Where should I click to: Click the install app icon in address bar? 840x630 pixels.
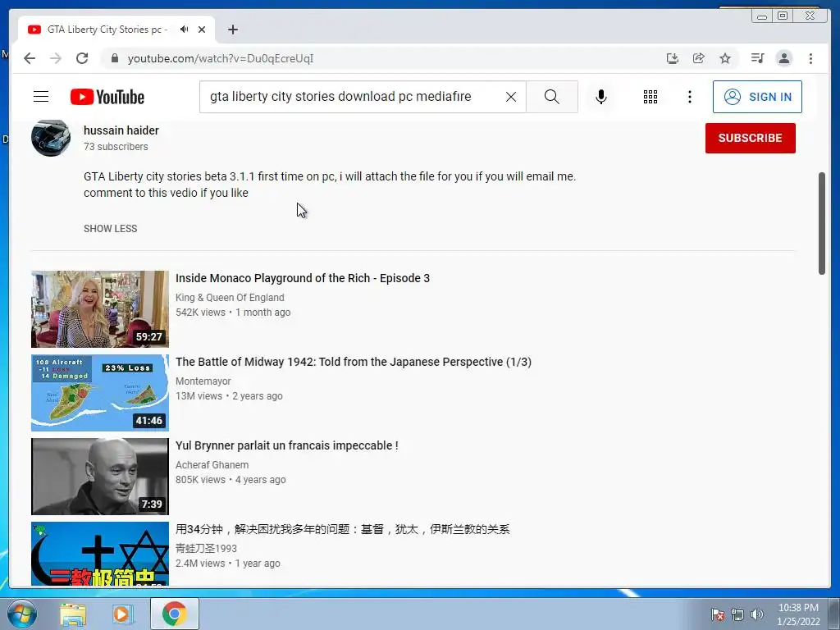click(673, 58)
